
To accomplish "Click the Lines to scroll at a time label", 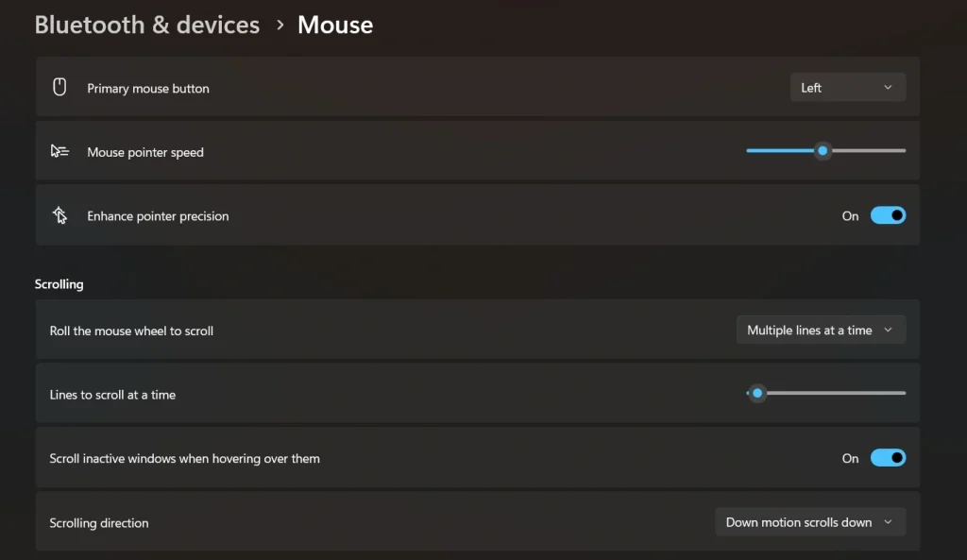I will 113,394.
